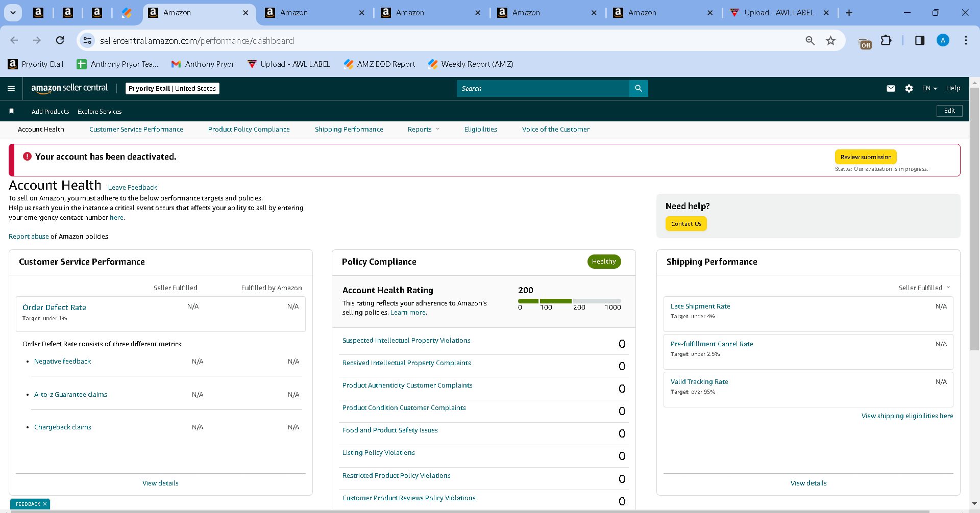Open the messages envelope icon
The image size is (980, 513).
point(891,88)
